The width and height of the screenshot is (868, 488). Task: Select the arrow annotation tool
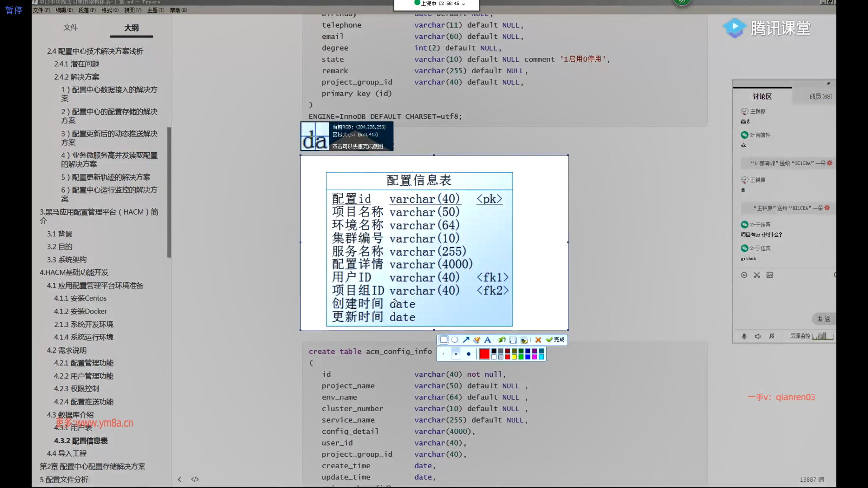tap(466, 340)
